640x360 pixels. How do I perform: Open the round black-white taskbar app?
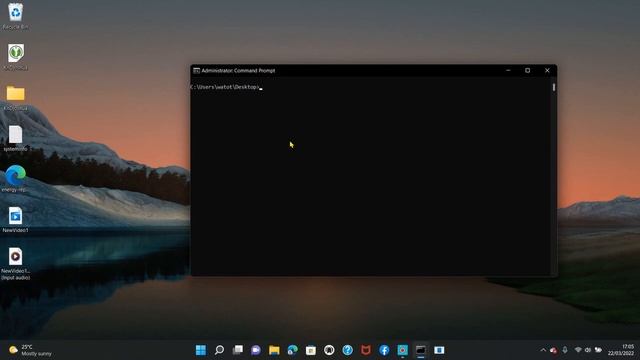[329, 350]
